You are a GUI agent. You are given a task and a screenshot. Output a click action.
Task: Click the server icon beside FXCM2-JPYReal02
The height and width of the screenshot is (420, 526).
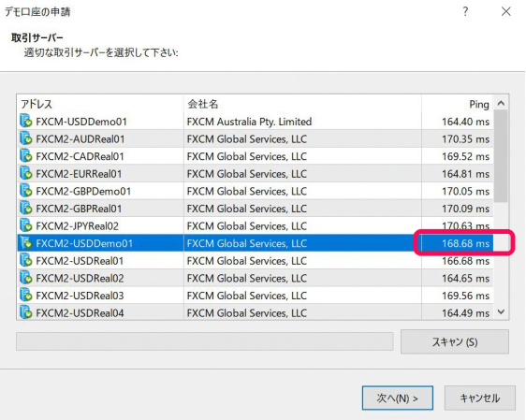coord(26,225)
